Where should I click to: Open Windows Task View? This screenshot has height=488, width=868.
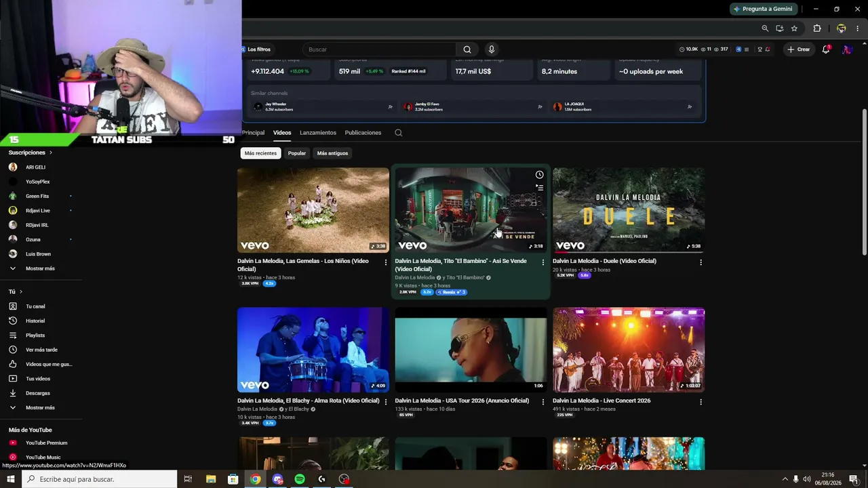tap(188, 479)
